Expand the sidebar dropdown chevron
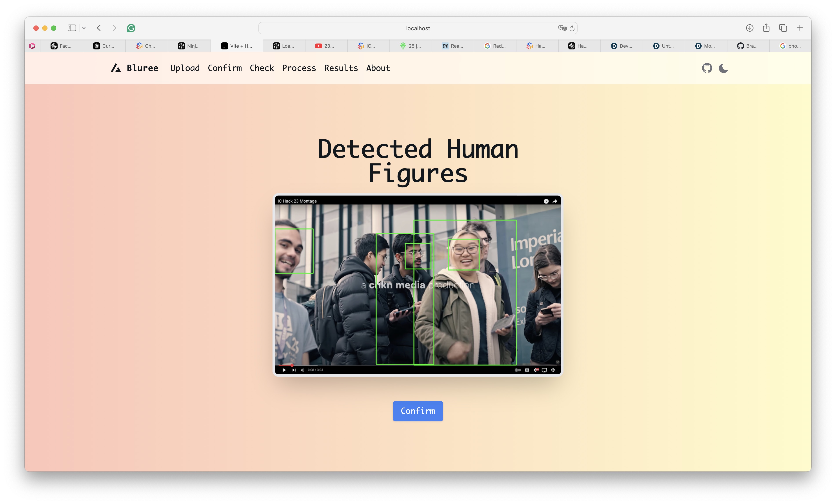Screen dimensions: 836x504 tap(84, 28)
